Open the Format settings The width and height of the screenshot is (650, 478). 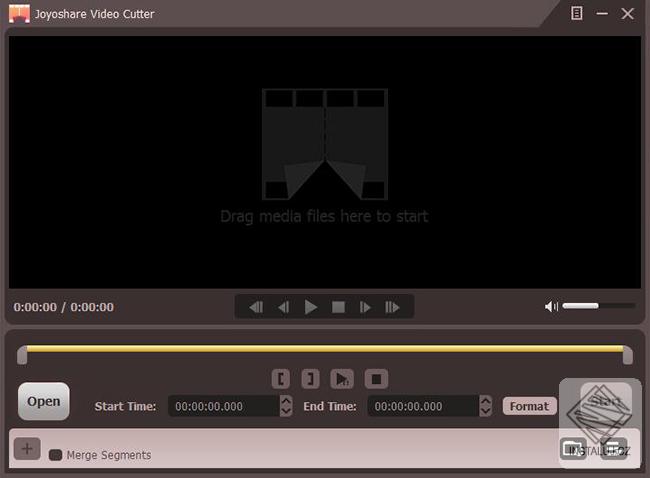point(529,406)
